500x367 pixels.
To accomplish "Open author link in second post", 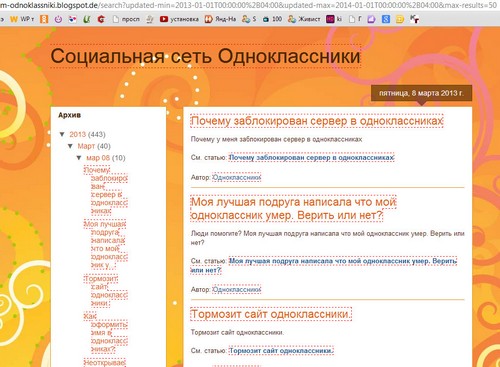I will tap(237, 289).
